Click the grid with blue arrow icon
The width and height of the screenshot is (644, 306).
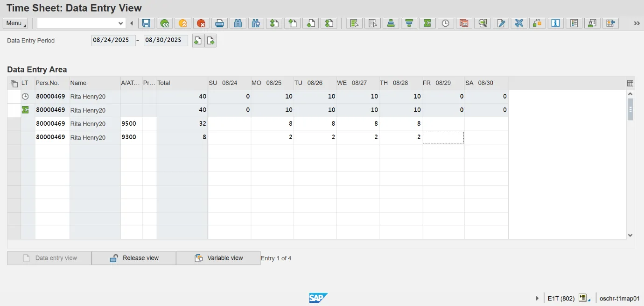(610, 23)
